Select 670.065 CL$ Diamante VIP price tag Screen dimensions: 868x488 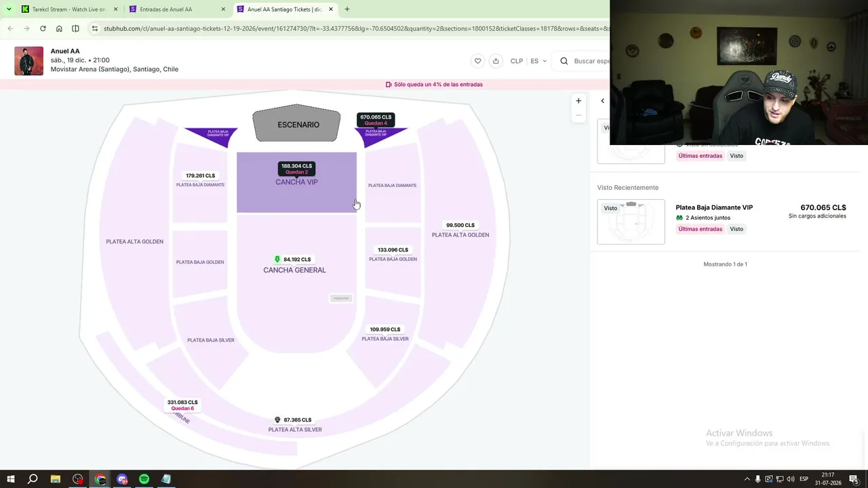[x=376, y=120]
